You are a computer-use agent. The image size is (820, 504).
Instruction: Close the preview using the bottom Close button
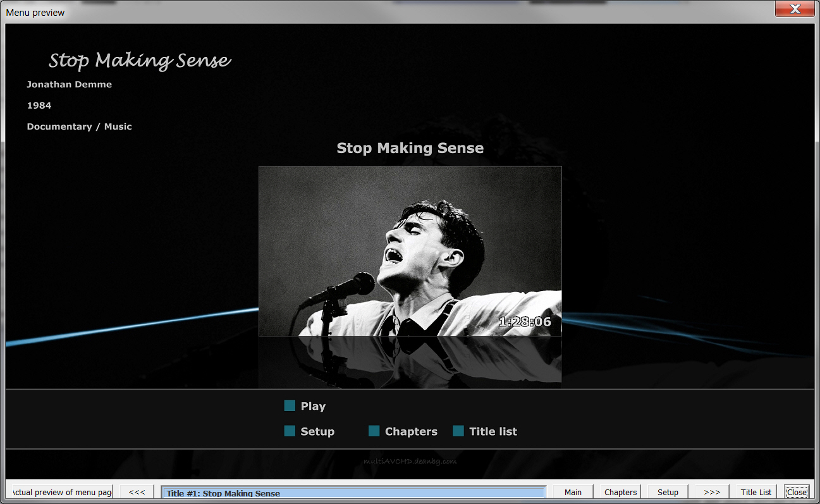797,492
